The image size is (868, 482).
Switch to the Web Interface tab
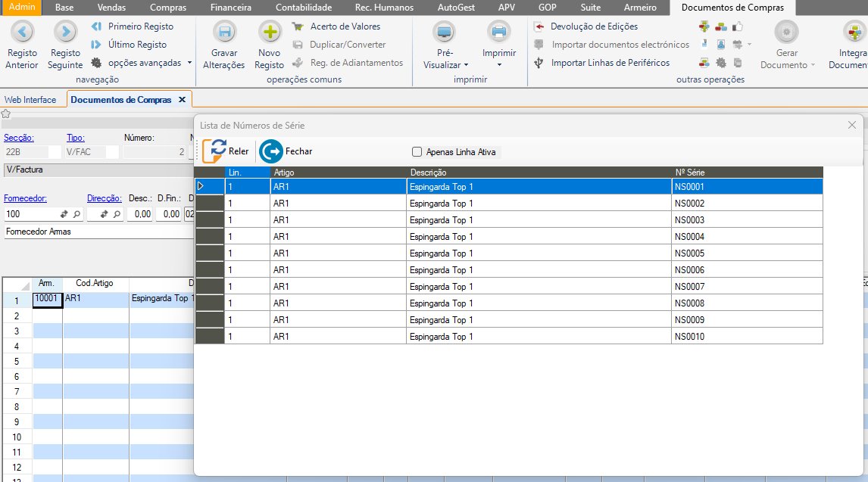coord(30,100)
